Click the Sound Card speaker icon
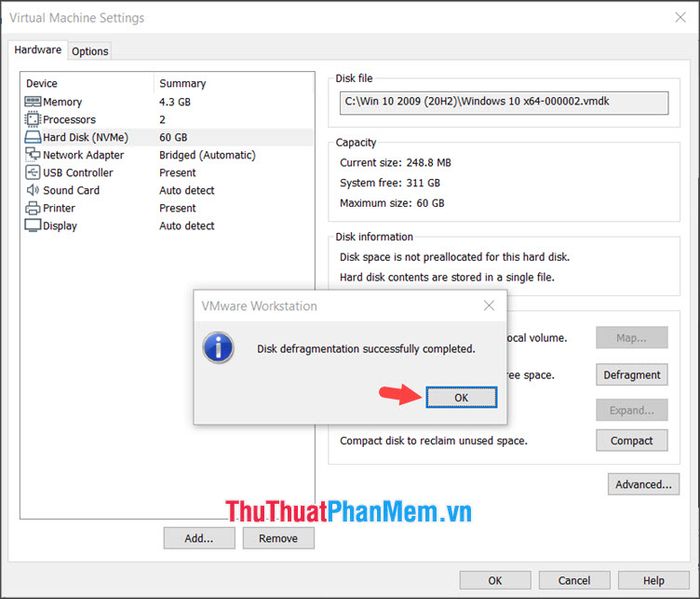 point(33,190)
